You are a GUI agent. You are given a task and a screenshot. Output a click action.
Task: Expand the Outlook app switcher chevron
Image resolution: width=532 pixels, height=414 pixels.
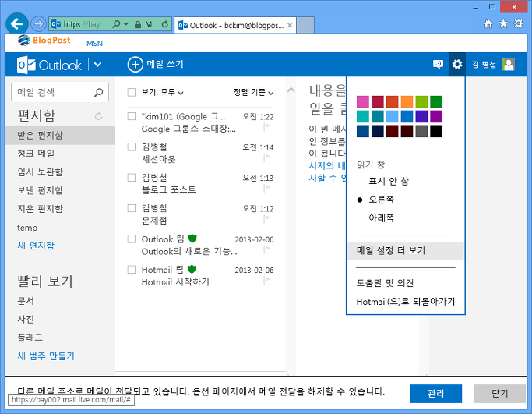tap(97, 65)
